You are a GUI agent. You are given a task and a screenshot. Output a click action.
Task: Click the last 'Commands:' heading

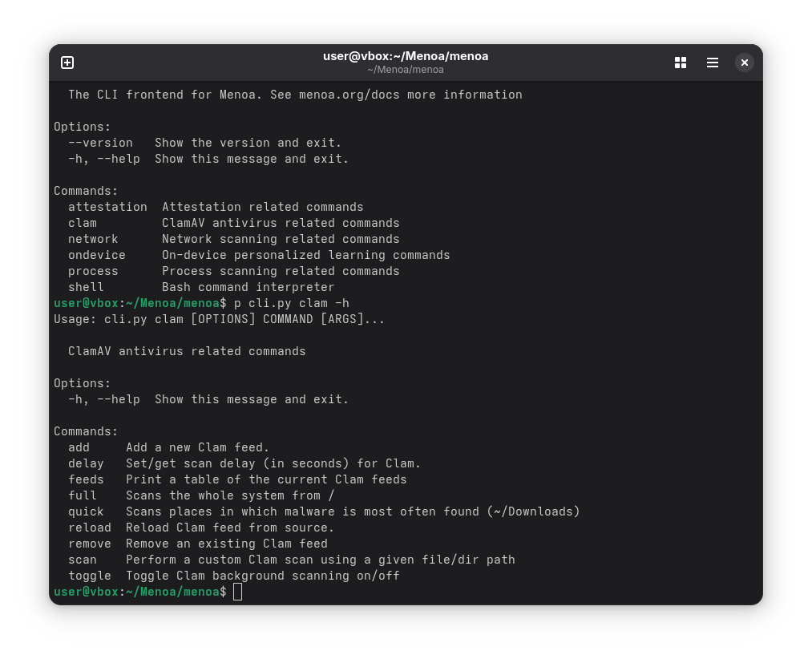click(x=86, y=432)
